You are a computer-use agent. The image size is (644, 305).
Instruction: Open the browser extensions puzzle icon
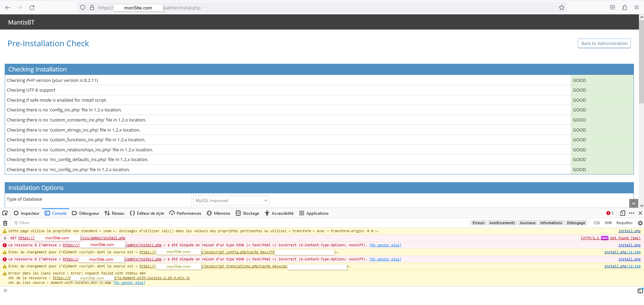click(x=625, y=8)
